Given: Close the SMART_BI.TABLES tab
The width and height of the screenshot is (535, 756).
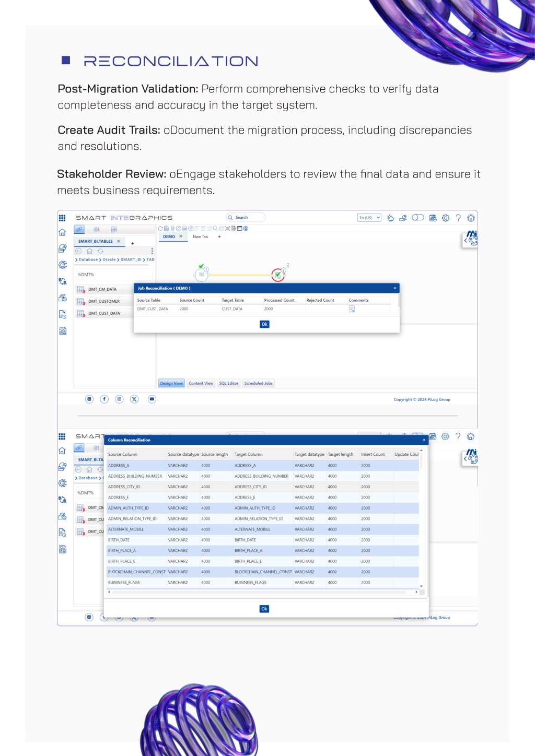Looking at the screenshot, I should 119,241.
